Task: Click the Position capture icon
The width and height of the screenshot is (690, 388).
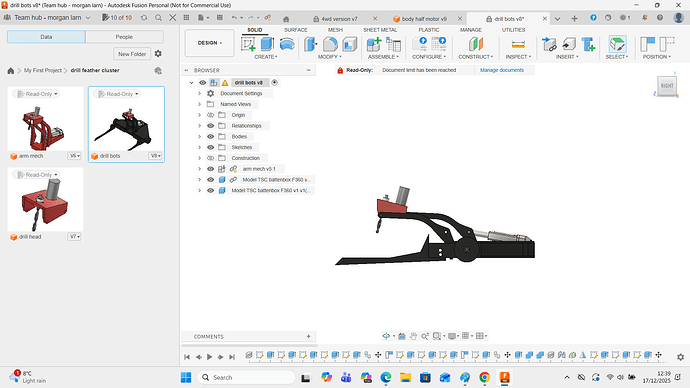Action: [x=648, y=44]
